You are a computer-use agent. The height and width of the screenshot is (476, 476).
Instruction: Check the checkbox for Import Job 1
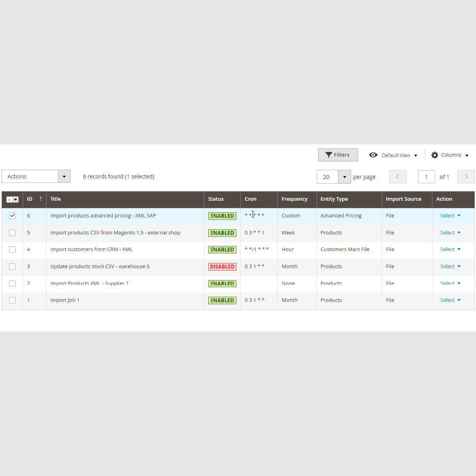12,300
